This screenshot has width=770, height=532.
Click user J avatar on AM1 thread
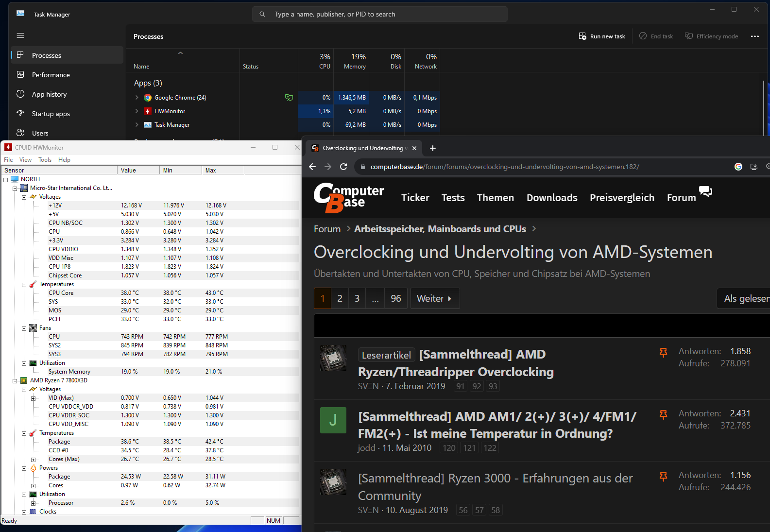click(333, 420)
